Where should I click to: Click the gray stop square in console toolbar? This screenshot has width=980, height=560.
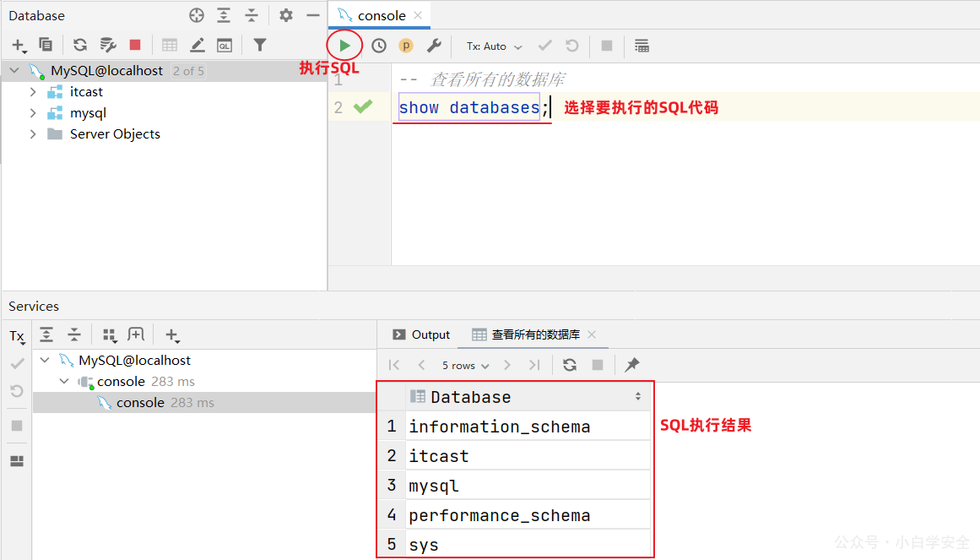tap(606, 46)
